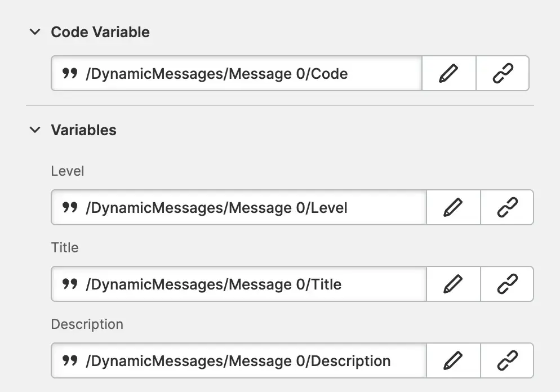Collapse the Variables section chevron
This screenshot has width=560, height=392.
click(35, 130)
